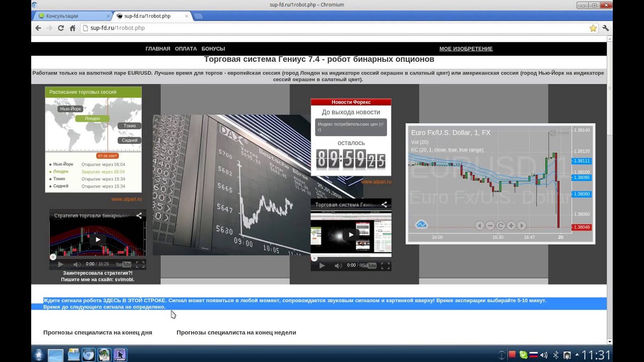The height and width of the screenshot is (362, 644).
Task: Follow the МОЕ ИЗОБРЕТЕНИЕ link
Action: (x=466, y=49)
